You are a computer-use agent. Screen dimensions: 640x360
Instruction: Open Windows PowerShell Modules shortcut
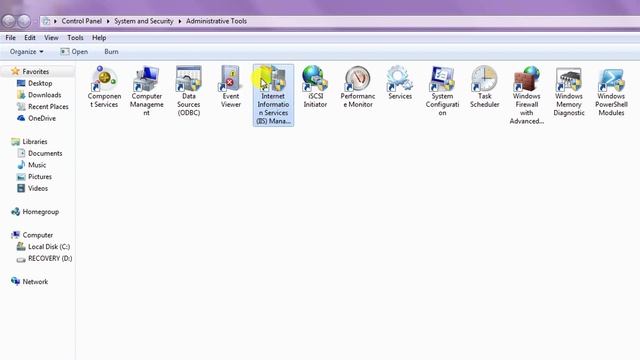tap(611, 91)
